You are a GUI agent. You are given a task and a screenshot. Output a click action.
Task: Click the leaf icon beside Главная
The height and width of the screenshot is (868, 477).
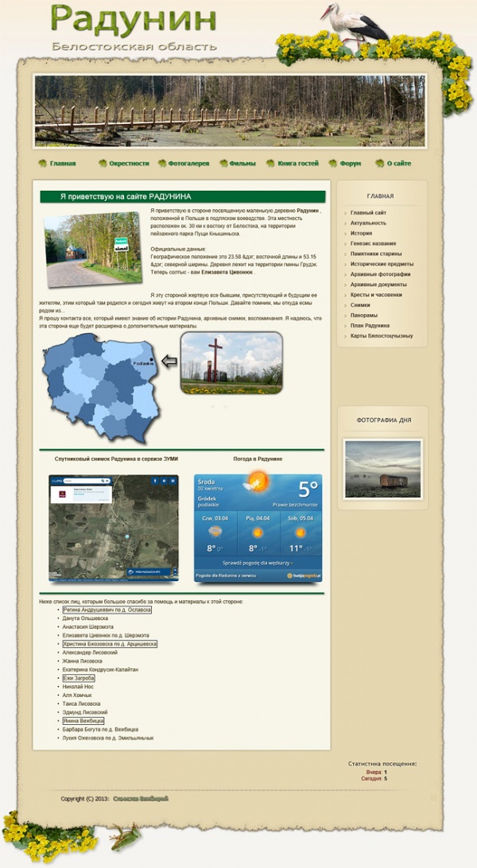tap(42, 164)
